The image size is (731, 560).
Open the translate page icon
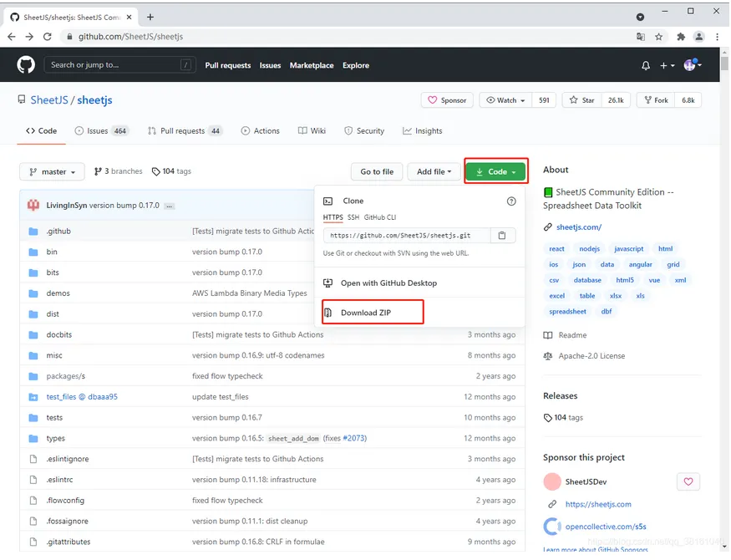point(641,37)
